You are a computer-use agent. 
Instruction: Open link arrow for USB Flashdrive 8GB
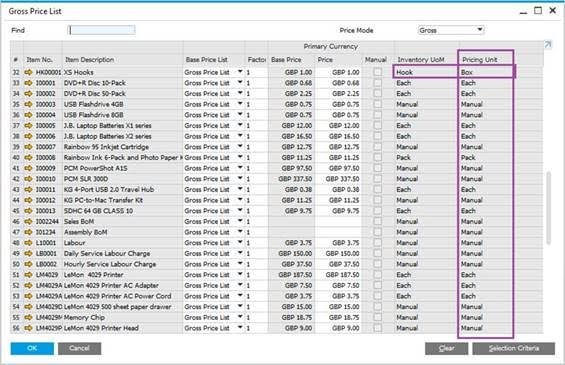[x=28, y=115]
